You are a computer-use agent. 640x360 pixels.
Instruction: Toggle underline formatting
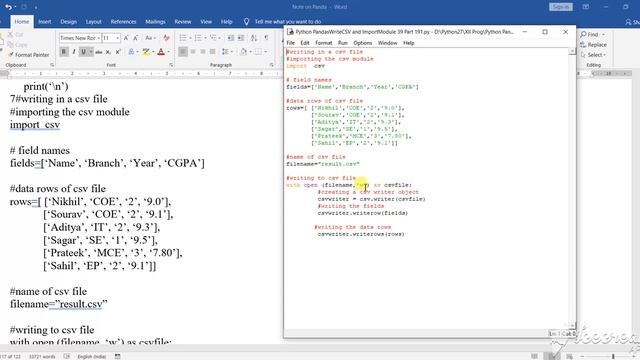click(83, 52)
